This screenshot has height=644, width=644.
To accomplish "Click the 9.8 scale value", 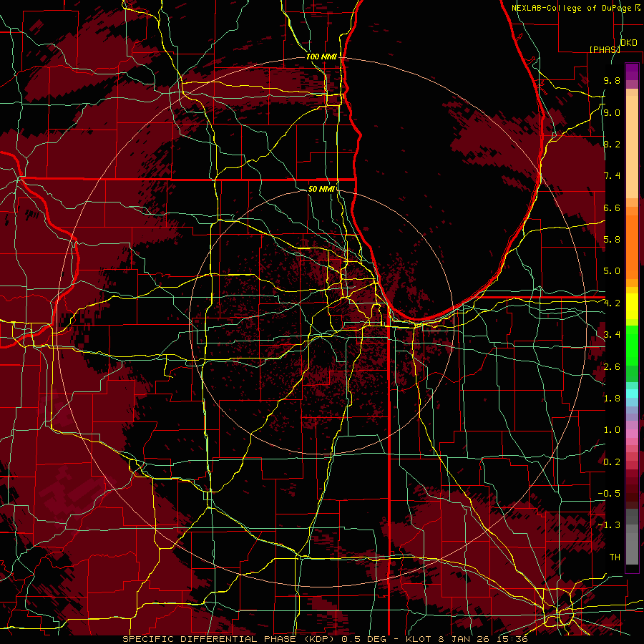I will click(x=612, y=80).
